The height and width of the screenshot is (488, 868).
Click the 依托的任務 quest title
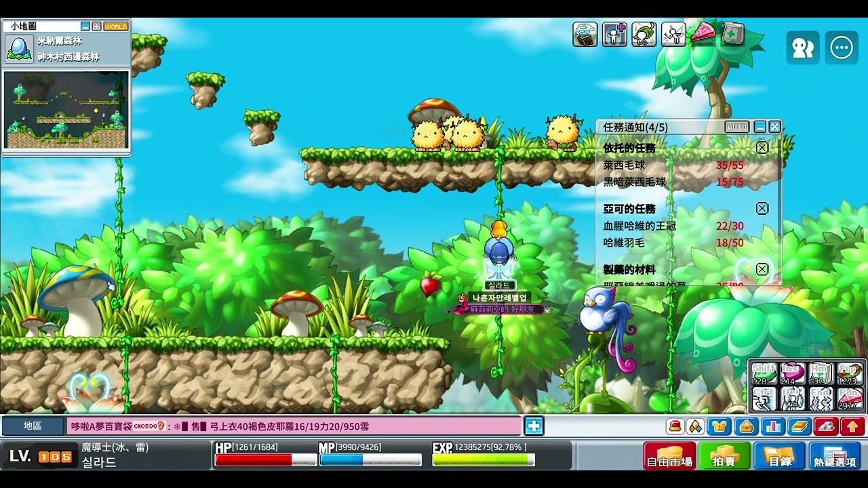coord(629,148)
